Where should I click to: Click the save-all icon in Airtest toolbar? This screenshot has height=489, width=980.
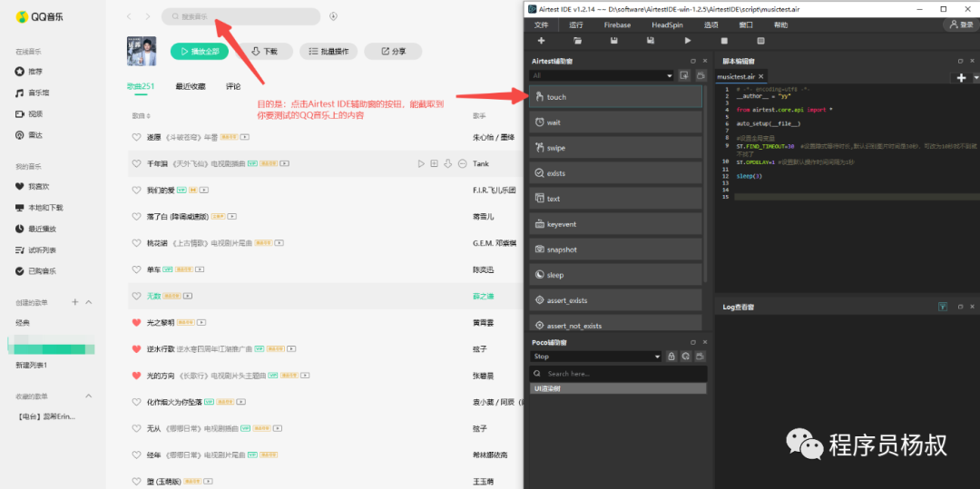651,41
